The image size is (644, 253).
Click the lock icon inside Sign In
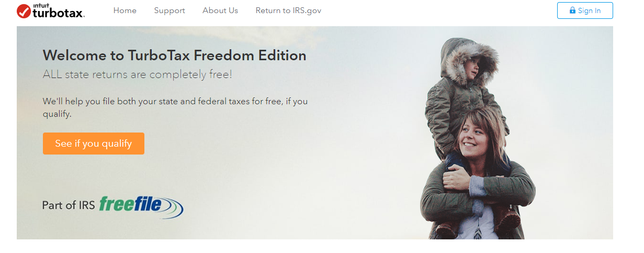pos(572,10)
